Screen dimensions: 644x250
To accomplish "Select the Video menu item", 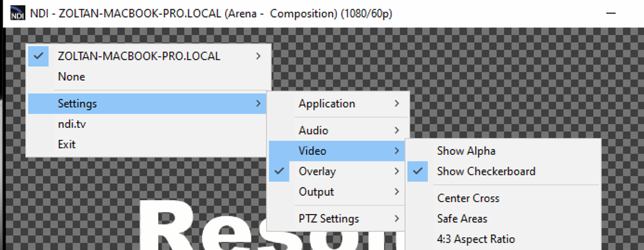I will pyautogui.click(x=313, y=151).
